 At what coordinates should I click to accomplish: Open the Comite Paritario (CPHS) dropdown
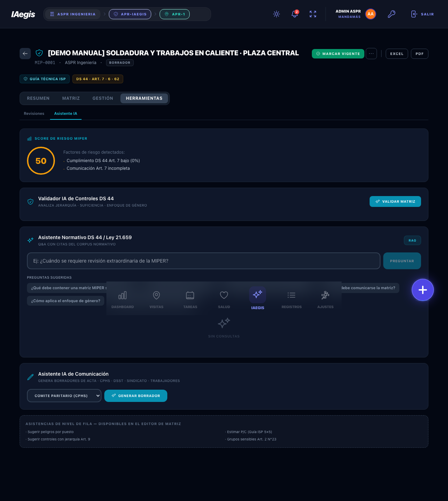tap(64, 396)
